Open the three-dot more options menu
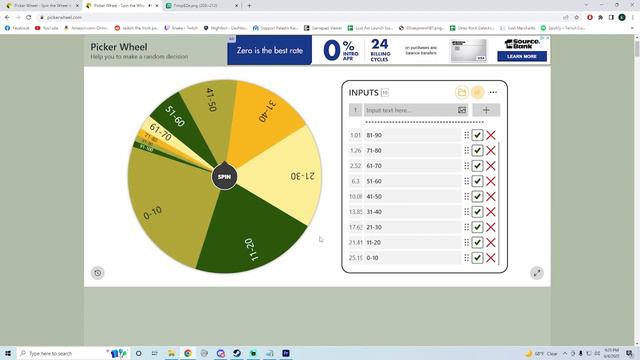 click(x=493, y=93)
